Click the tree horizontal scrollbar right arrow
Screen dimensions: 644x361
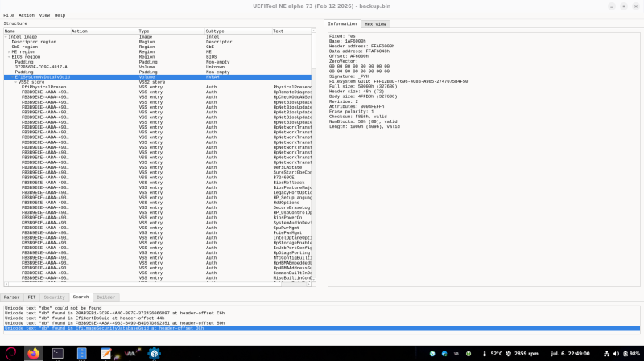pos(309,284)
